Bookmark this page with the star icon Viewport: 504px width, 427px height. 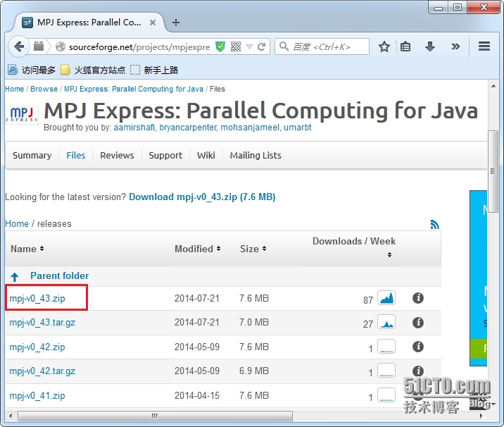pos(384,47)
